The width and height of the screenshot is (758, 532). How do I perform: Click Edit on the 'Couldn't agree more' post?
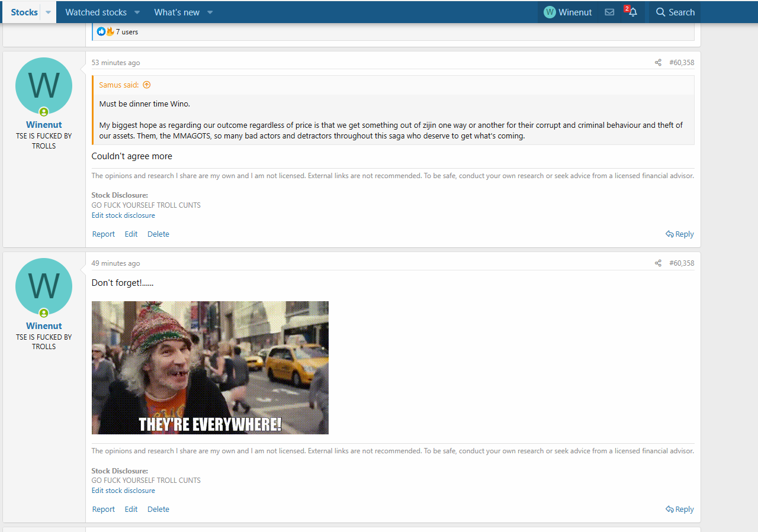[x=131, y=234]
